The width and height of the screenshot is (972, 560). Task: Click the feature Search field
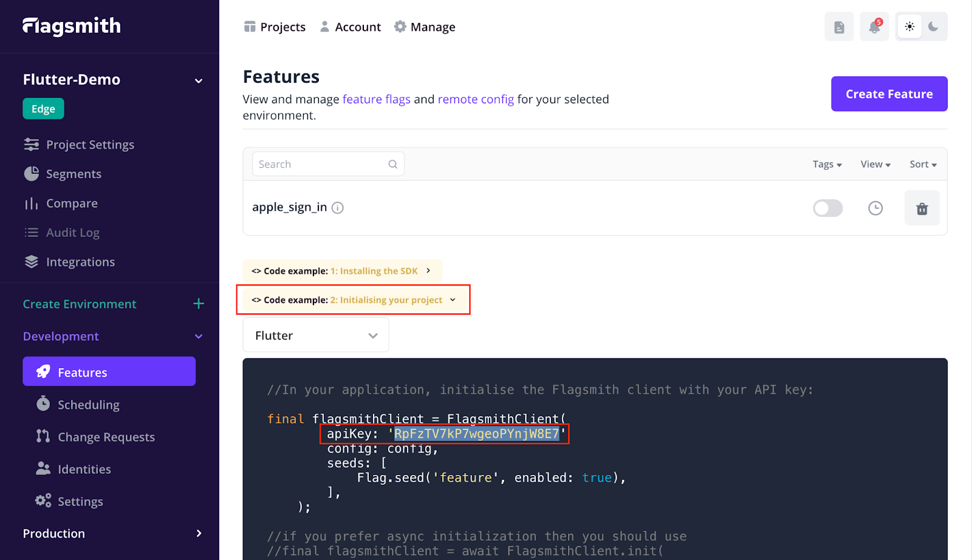[328, 164]
